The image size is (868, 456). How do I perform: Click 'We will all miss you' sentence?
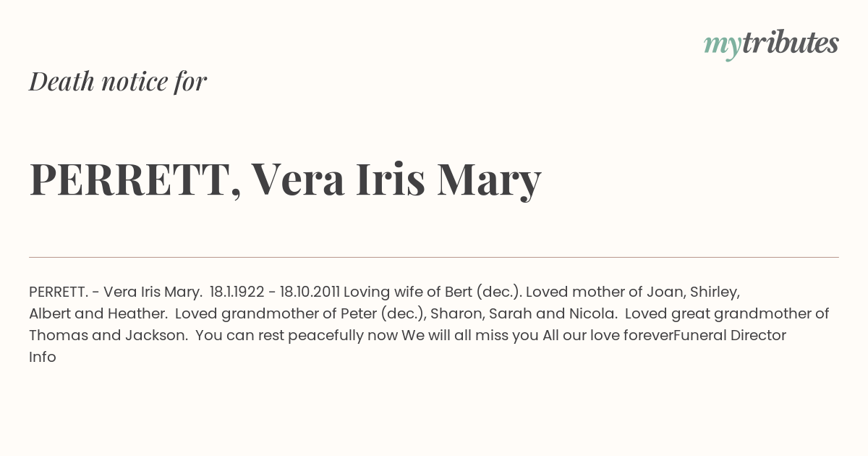point(470,335)
